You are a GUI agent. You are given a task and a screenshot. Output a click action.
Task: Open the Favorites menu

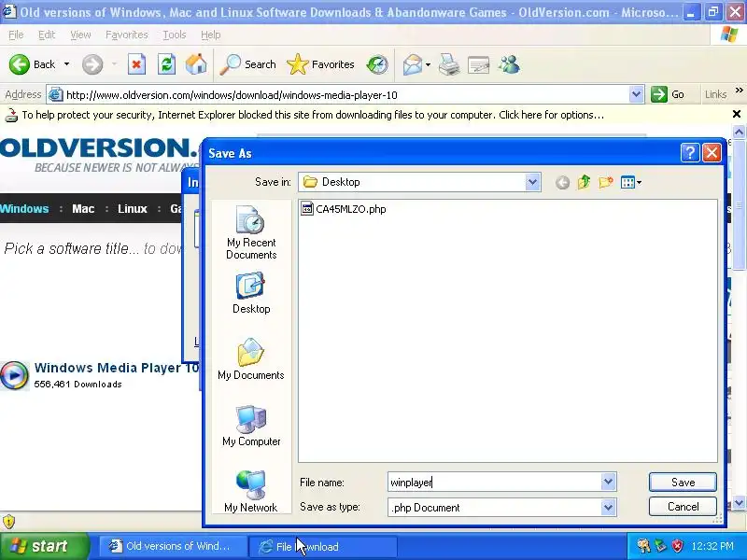coord(127,35)
